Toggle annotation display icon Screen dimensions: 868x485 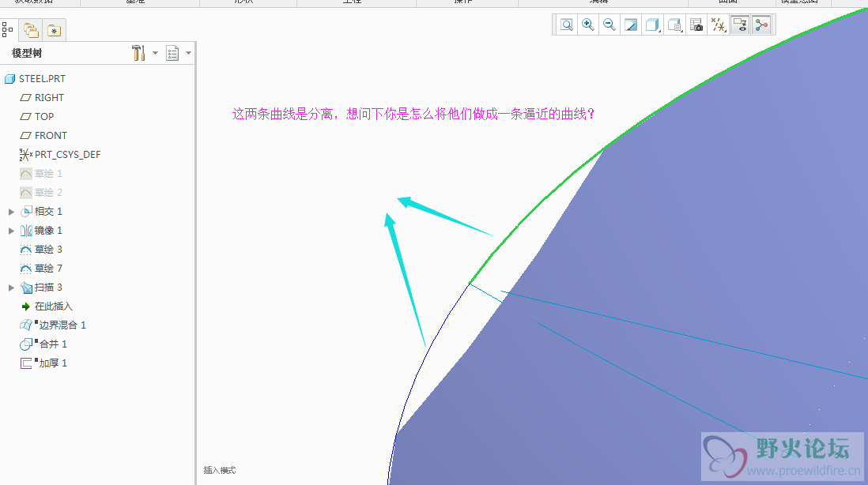[x=740, y=25]
